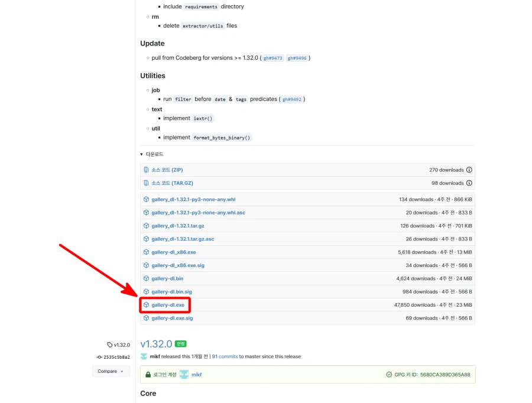Viewport: 532px width, 403px height.
Task: Download 소스 코드 (ZIP)
Action: point(167,170)
